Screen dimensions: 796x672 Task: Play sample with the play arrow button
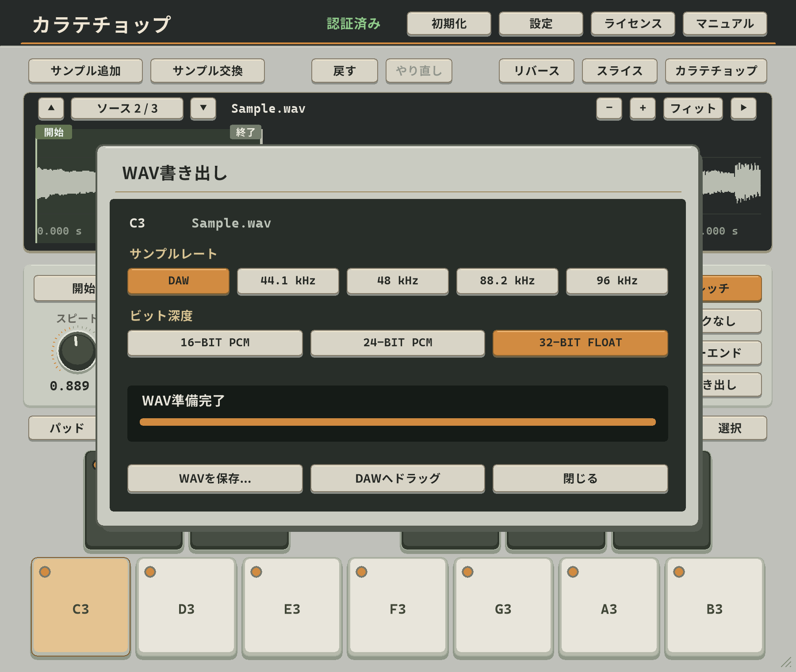click(743, 108)
